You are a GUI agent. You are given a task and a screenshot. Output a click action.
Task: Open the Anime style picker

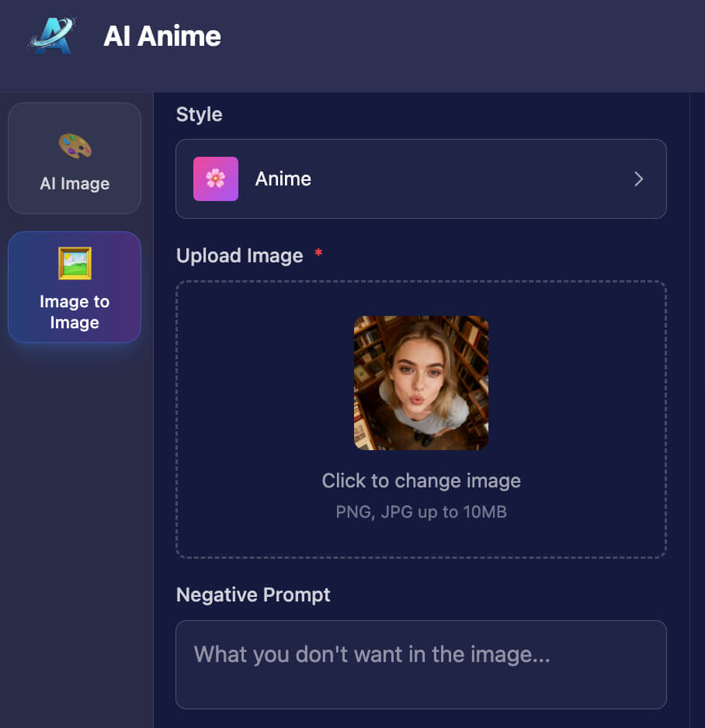421,179
